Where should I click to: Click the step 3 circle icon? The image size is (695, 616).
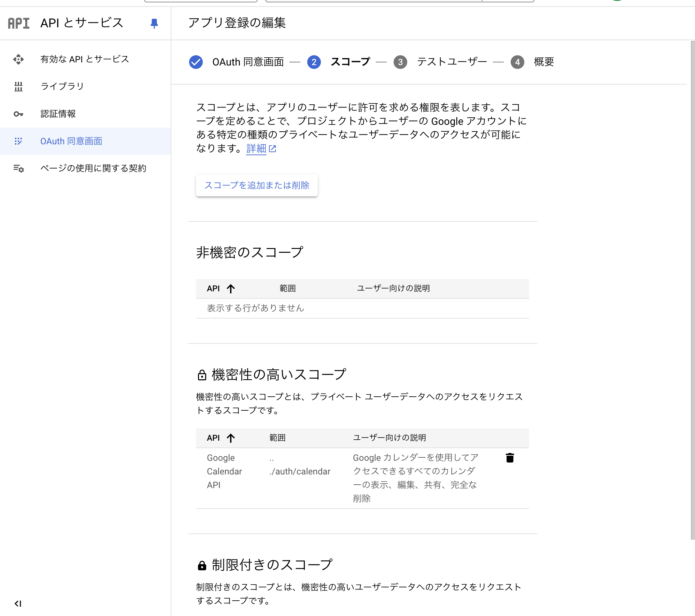pyautogui.click(x=400, y=62)
